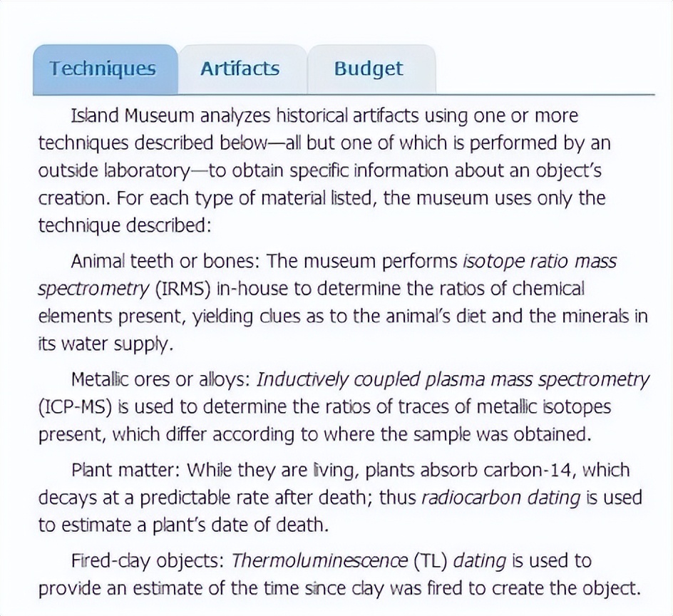Click the italic word "Thermoluminescence"
The width and height of the screenshot is (673, 616).
(x=319, y=560)
